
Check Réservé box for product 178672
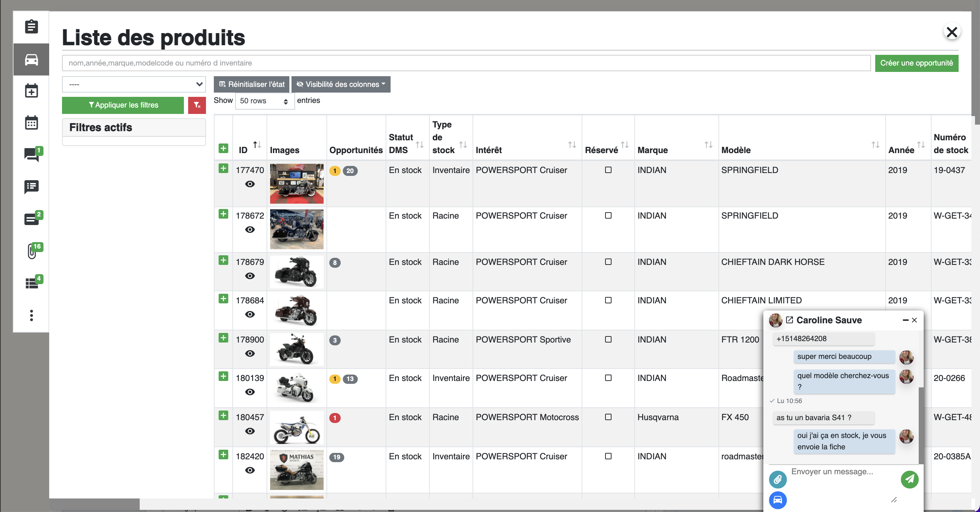click(x=608, y=215)
